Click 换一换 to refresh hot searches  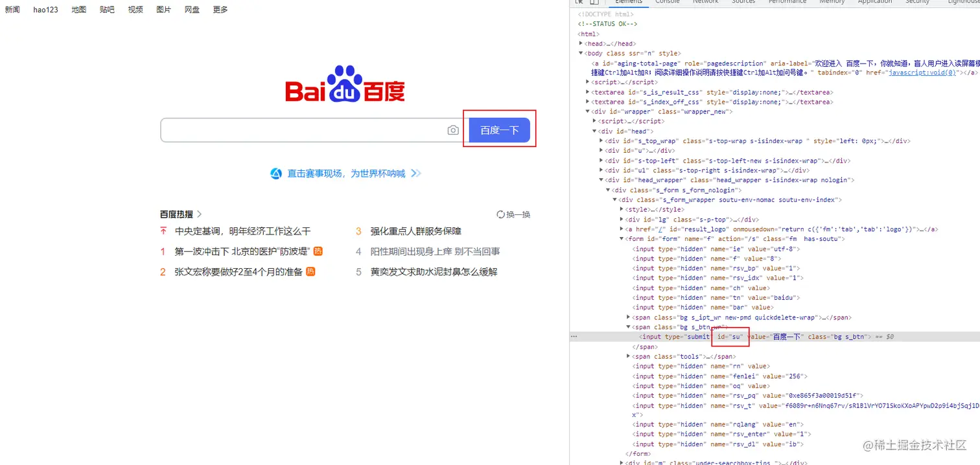click(x=519, y=214)
